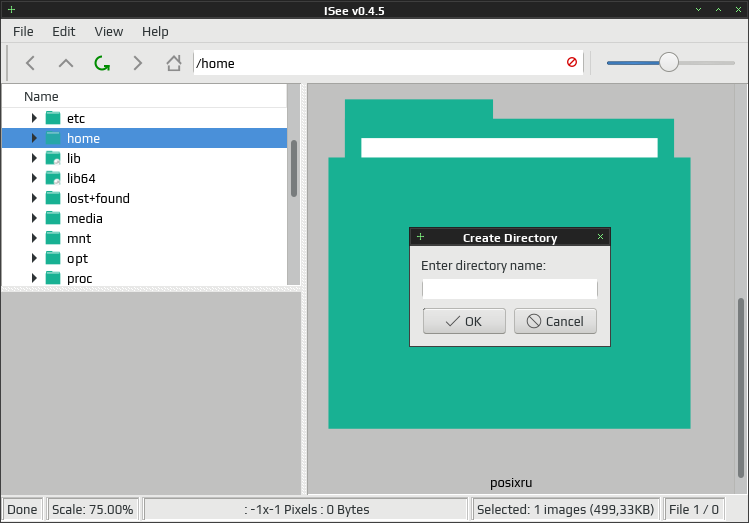Image resolution: width=749 pixels, height=523 pixels.
Task: Open the Edit menu
Action: point(64,32)
